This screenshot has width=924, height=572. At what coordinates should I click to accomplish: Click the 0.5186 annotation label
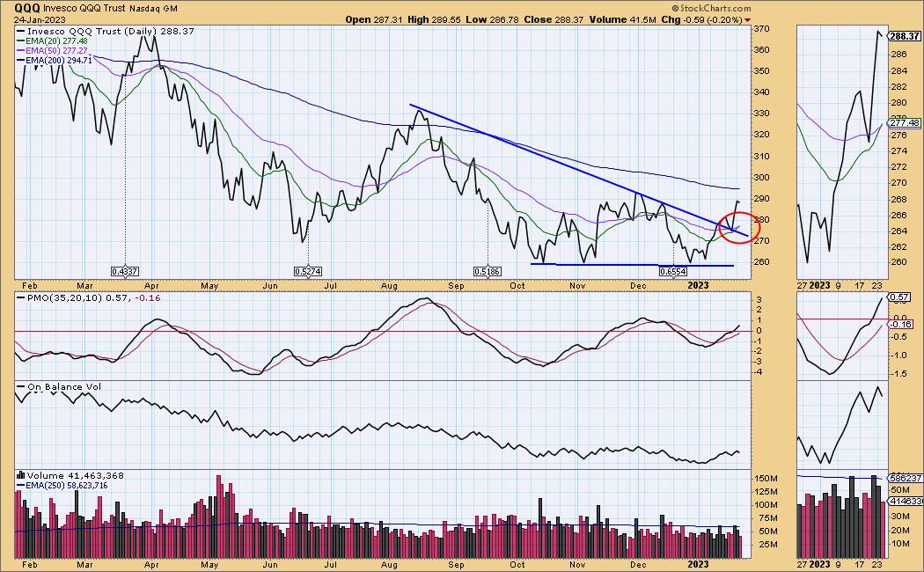pyautogui.click(x=488, y=272)
